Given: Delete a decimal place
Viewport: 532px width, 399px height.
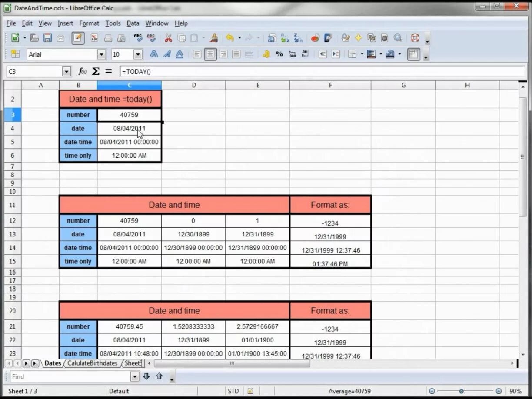Looking at the screenshot, I should [305, 54].
